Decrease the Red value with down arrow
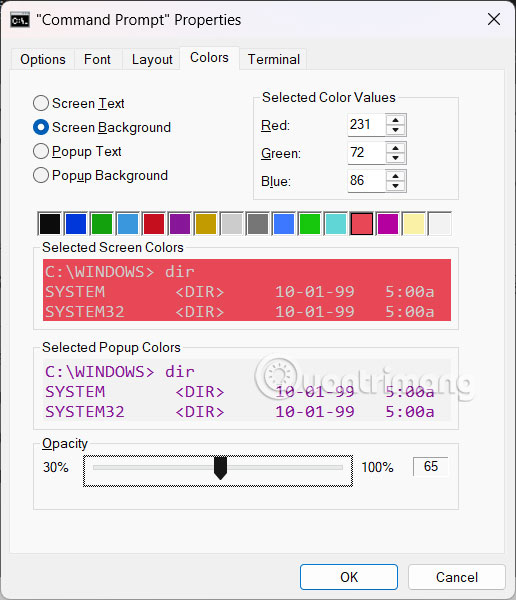The image size is (516, 600). (395, 130)
